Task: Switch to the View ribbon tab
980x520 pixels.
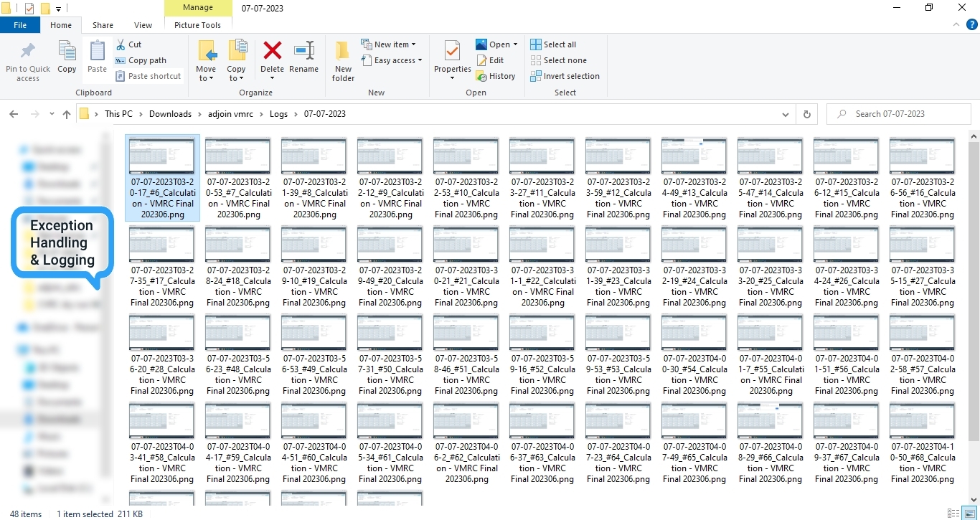Action: [143, 25]
